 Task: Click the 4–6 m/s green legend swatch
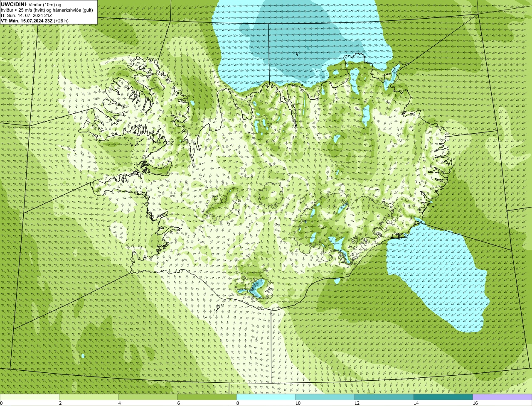[x=148, y=397]
